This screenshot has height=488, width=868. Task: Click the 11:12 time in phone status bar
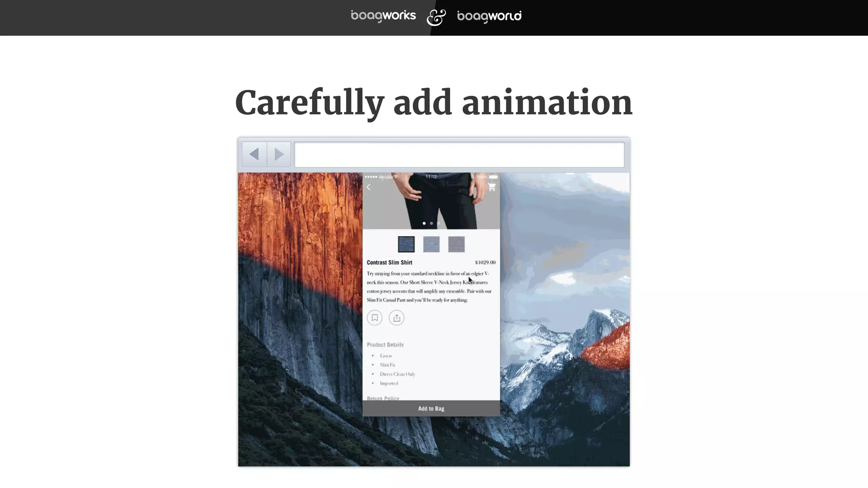[x=431, y=177]
